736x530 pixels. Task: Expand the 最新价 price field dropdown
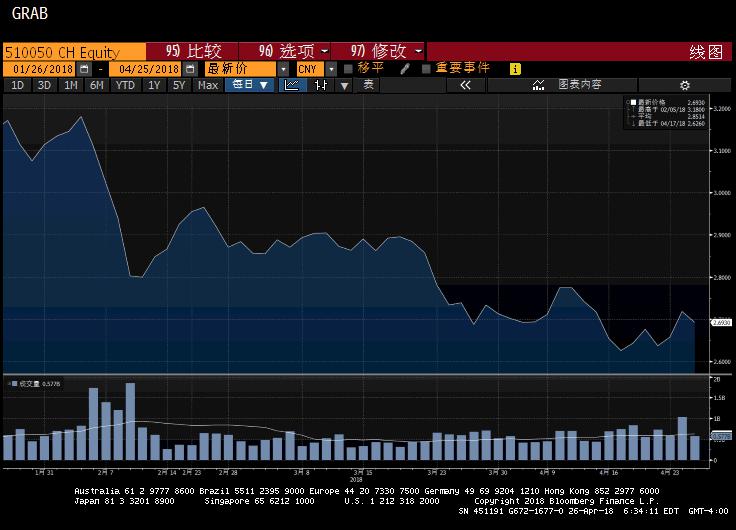pyautogui.click(x=284, y=69)
